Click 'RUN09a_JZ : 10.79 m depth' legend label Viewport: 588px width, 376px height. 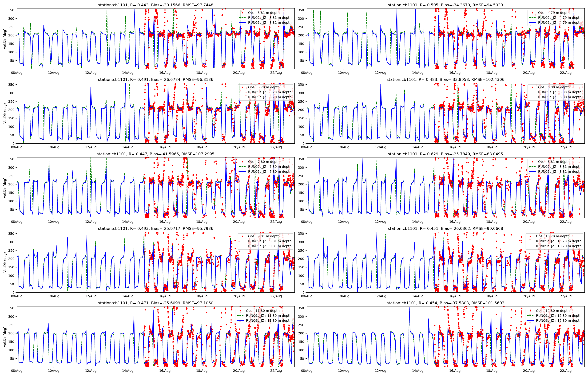pos(558,241)
